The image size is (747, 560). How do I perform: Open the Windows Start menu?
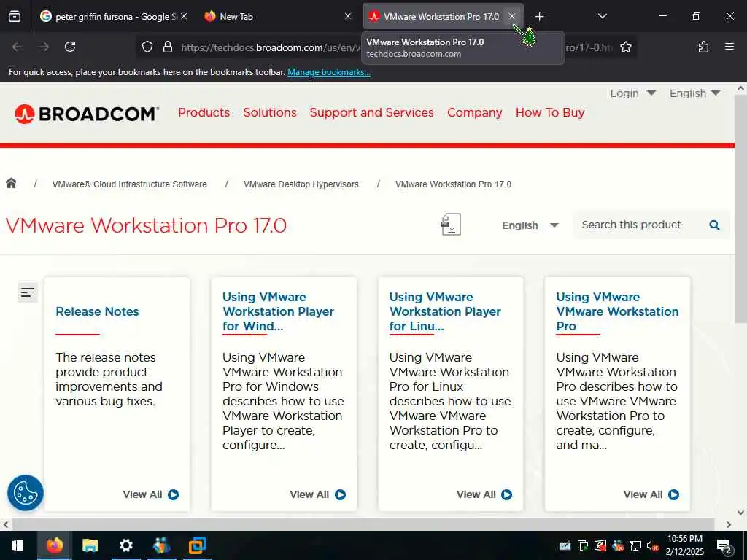[18, 545]
